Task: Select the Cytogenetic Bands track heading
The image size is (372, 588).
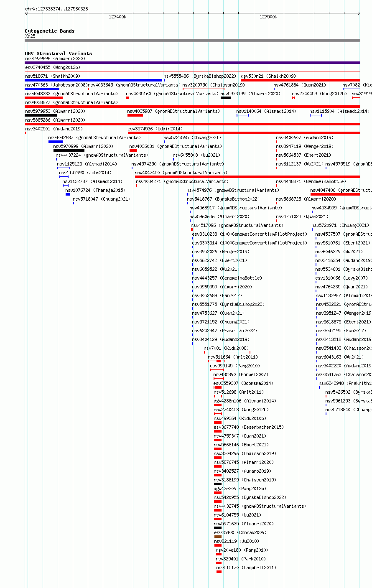Action: [50, 31]
